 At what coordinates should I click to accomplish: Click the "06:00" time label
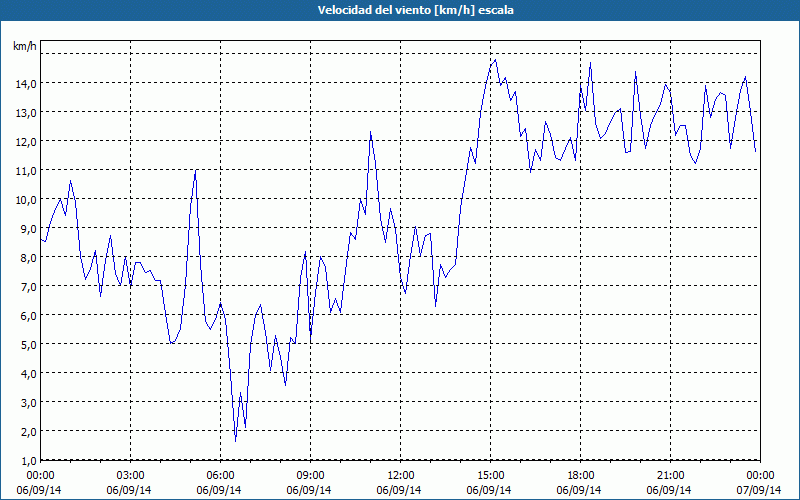(x=220, y=476)
